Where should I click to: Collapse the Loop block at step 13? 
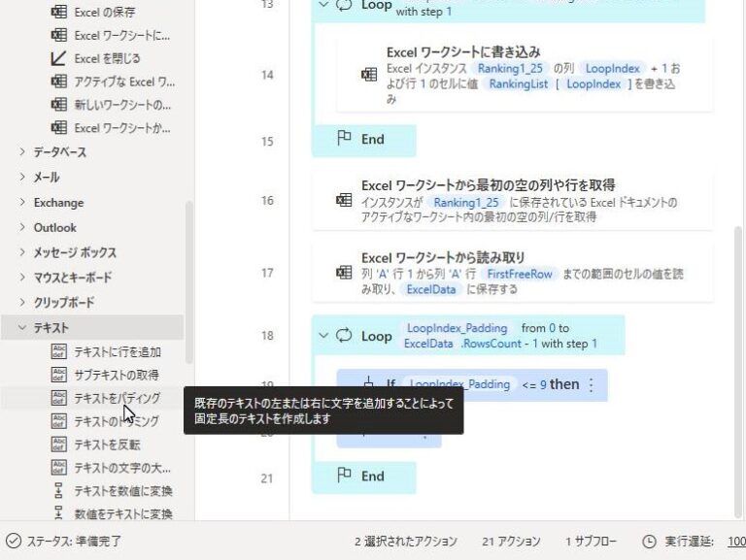(323, 5)
